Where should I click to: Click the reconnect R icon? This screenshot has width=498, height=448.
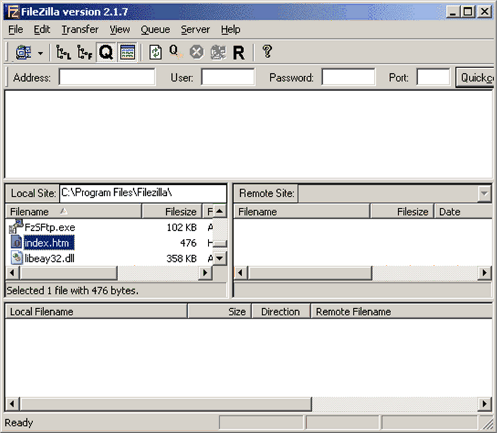pyautogui.click(x=239, y=53)
